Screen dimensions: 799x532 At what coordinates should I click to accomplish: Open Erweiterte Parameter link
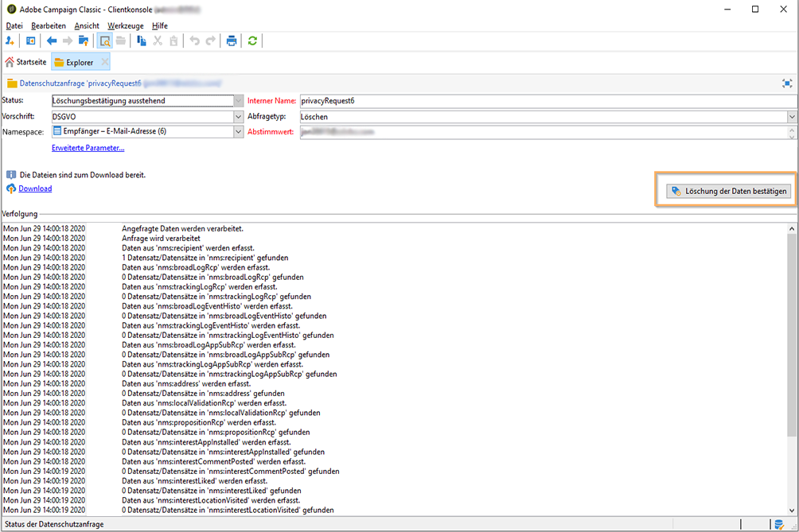coord(88,148)
